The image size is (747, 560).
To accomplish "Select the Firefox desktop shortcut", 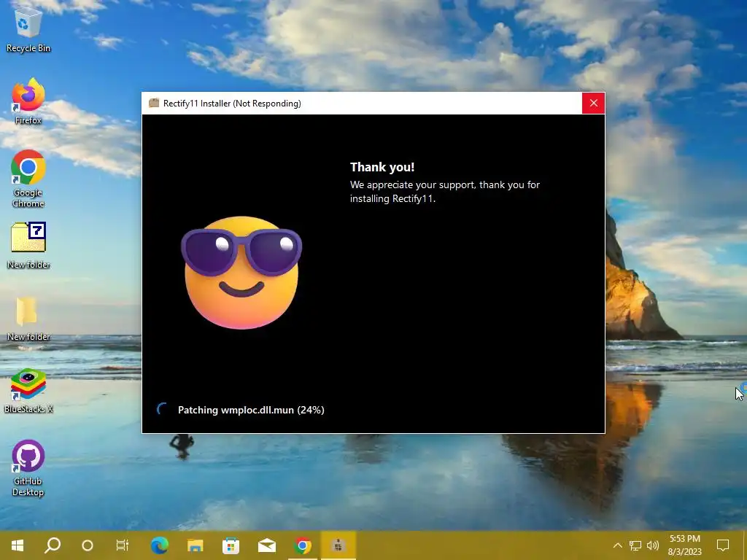I will point(28,101).
